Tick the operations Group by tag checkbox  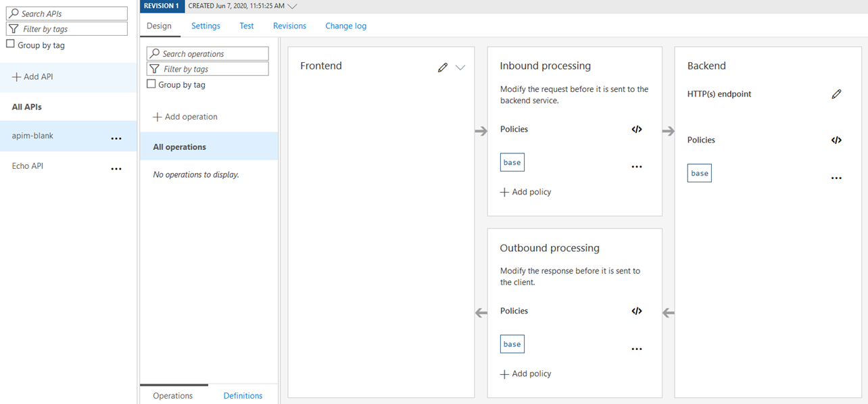tap(151, 84)
